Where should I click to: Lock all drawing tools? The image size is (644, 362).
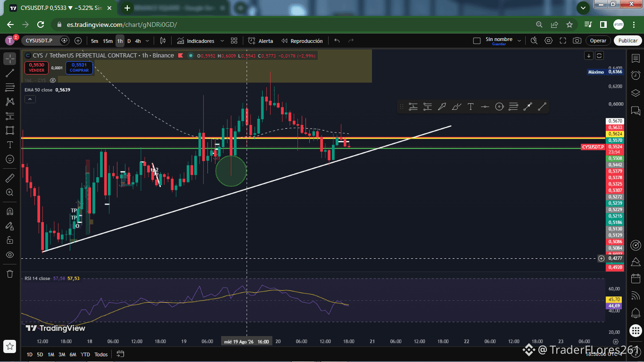tap(10, 240)
